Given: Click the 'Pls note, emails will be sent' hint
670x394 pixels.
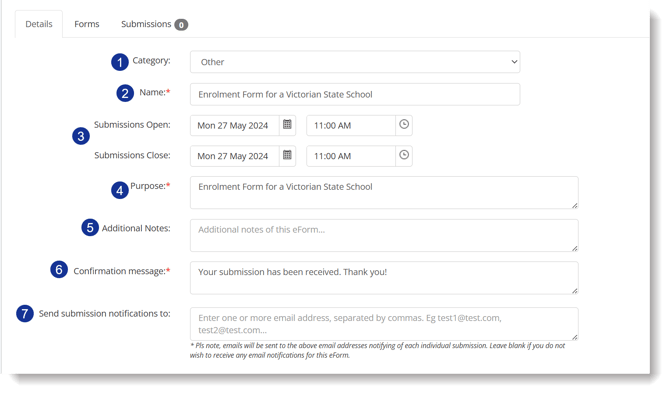Looking at the screenshot, I should (378, 350).
